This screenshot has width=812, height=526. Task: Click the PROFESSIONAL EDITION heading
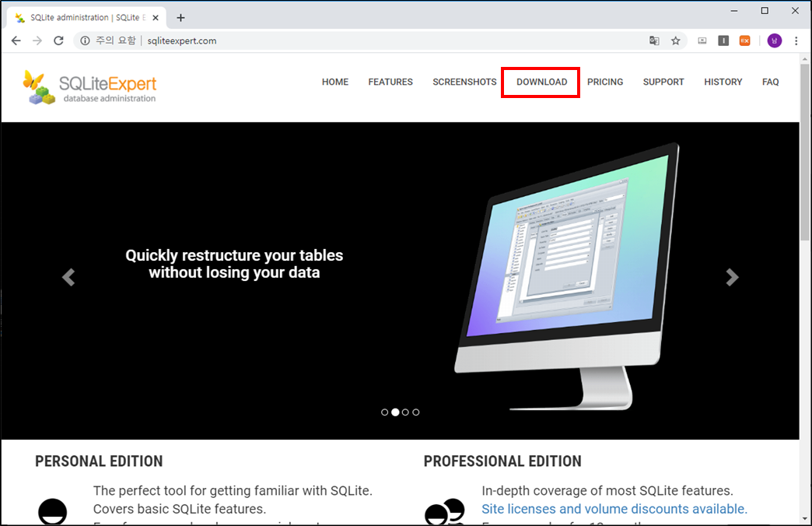point(502,461)
